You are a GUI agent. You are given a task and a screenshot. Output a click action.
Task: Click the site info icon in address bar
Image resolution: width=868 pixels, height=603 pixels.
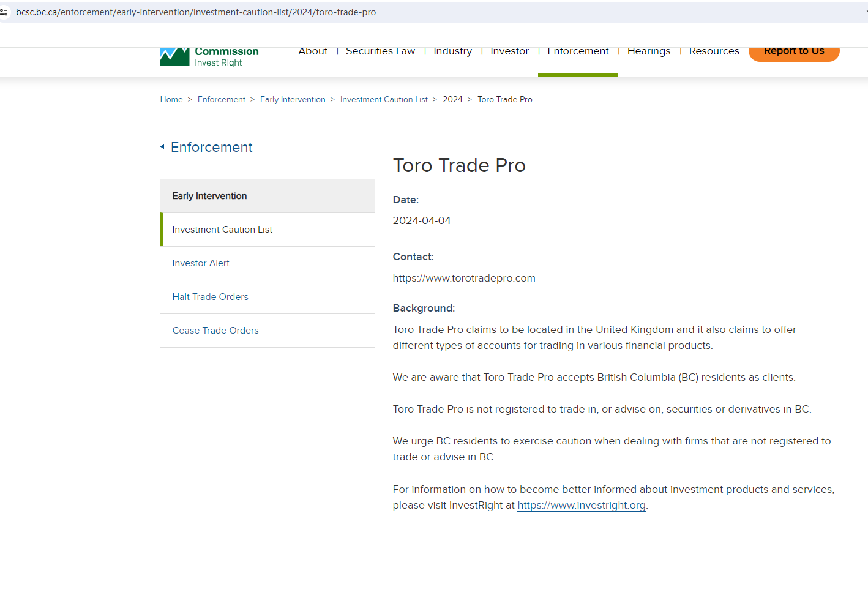[x=4, y=12]
